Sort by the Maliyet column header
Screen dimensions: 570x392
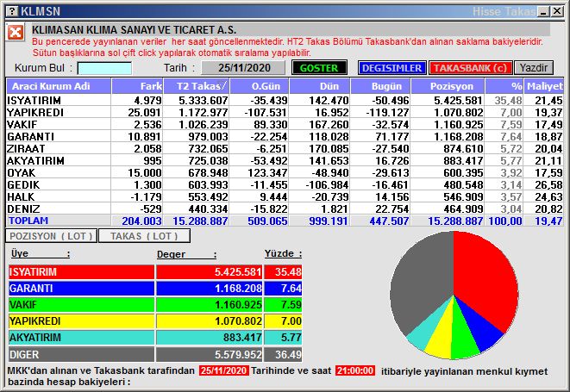[x=544, y=86]
